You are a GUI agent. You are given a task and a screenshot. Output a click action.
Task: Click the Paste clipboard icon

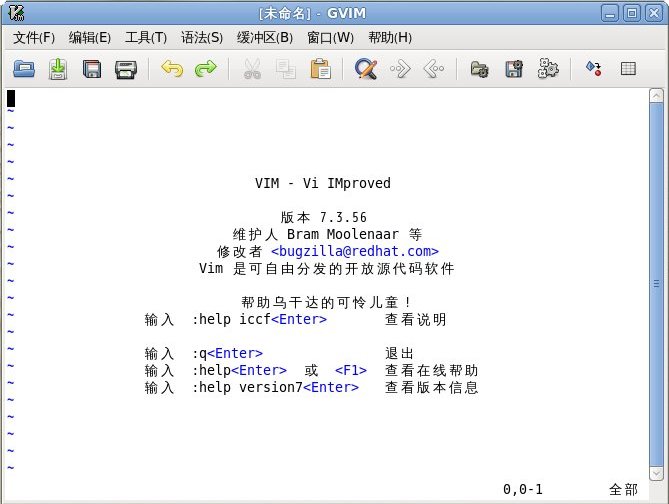320,69
